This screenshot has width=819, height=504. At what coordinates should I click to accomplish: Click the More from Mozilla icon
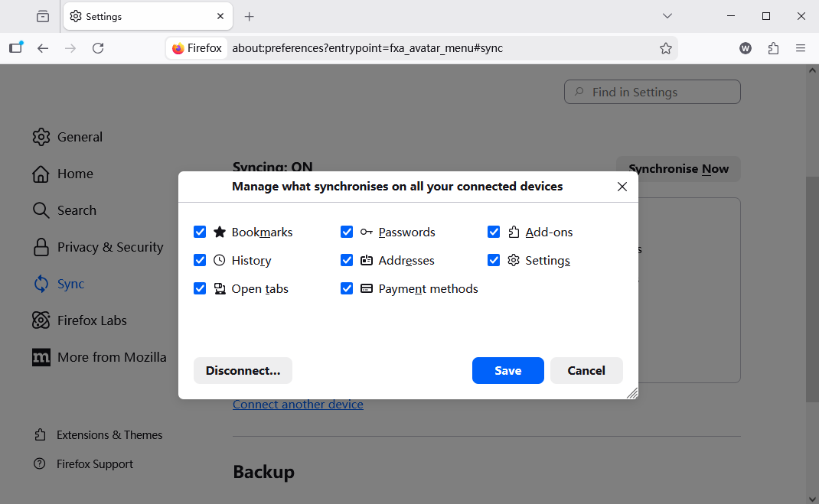[41, 357]
